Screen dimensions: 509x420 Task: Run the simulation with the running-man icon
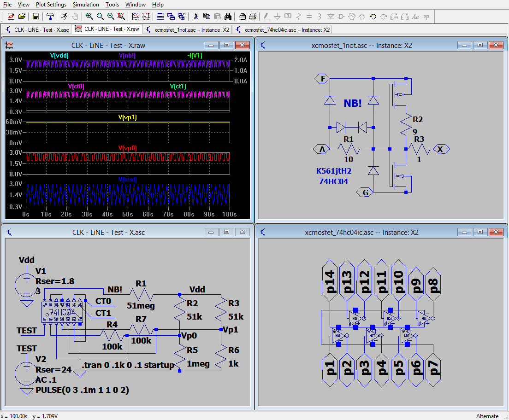point(64,17)
